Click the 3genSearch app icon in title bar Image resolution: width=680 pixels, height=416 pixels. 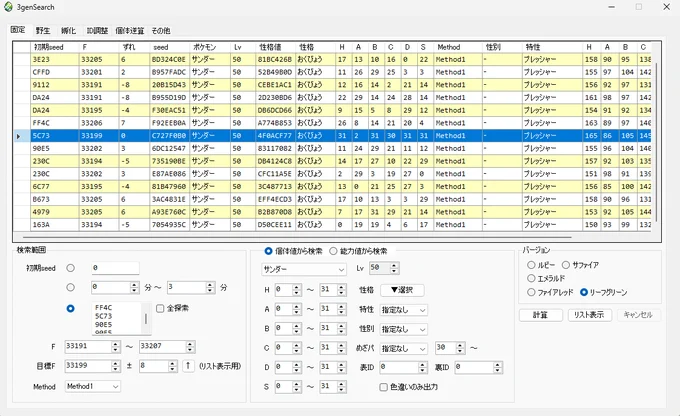coord(8,7)
